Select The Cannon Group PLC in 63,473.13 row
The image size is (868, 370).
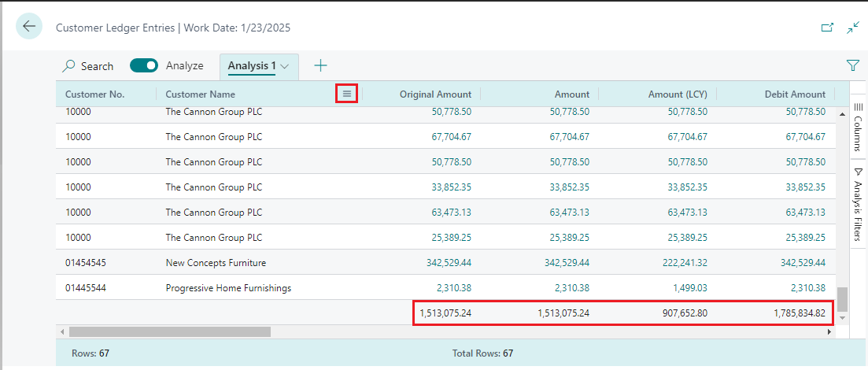point(214,212)
